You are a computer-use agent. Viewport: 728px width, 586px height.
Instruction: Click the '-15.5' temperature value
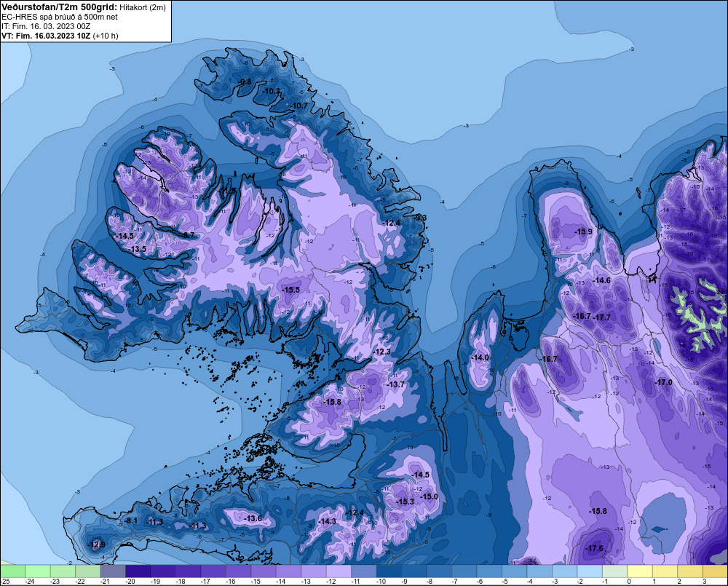[290, 290]
